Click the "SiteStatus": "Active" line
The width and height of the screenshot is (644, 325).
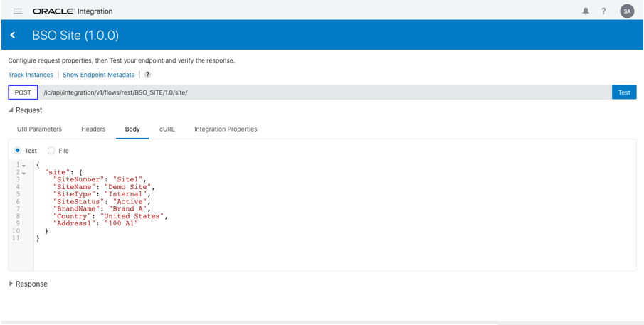(102, 201)
